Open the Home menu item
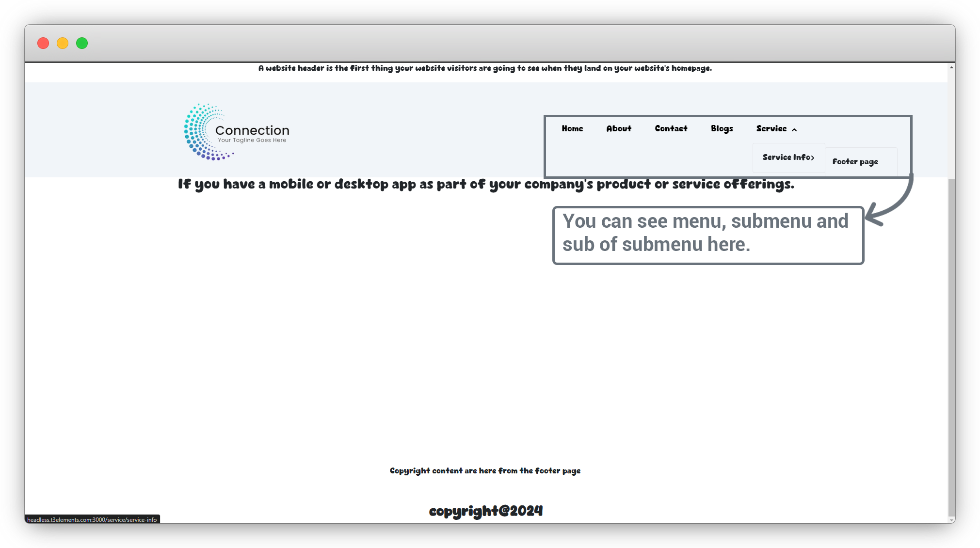This screenshot has height=548, width=980. (572, 128)
